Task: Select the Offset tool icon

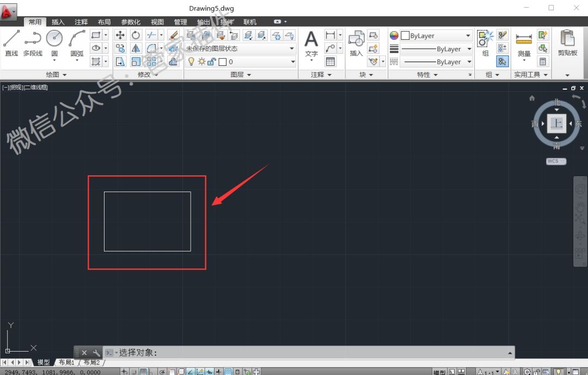Action: coord(173,61)
